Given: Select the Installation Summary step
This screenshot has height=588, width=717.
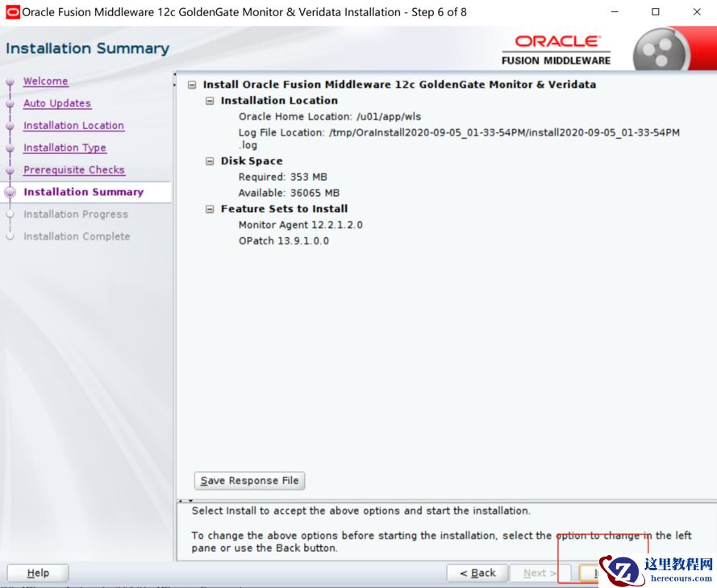Looking at the screenshot, I should 83,192.
